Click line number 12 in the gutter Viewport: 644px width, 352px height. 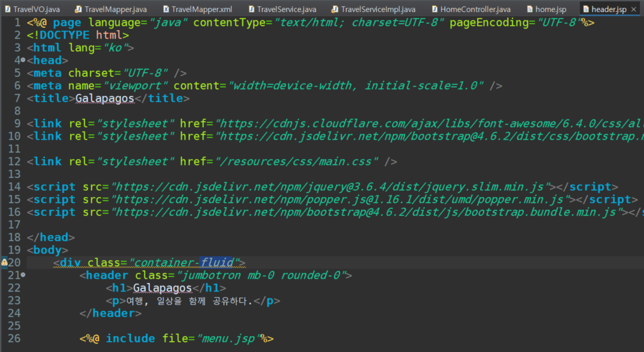[15, 162]
